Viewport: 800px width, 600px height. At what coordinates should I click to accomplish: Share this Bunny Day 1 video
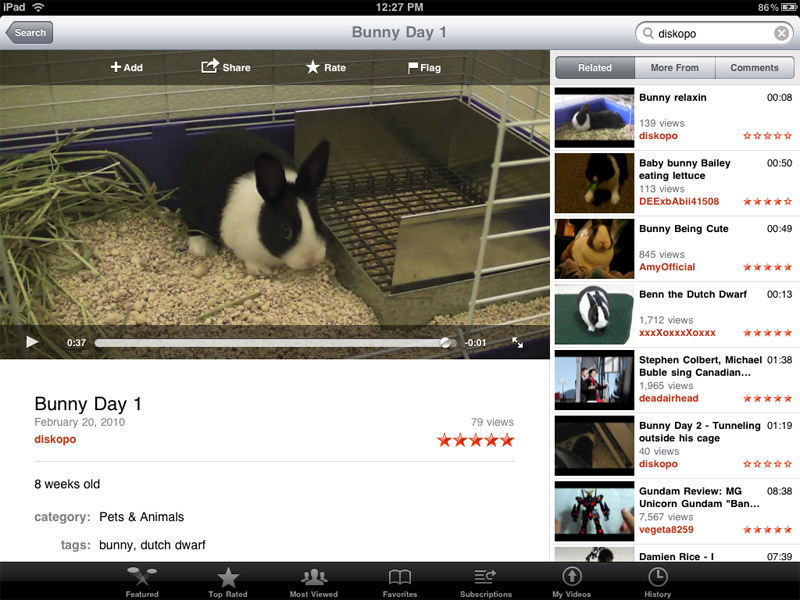click(x=226, y=67)
